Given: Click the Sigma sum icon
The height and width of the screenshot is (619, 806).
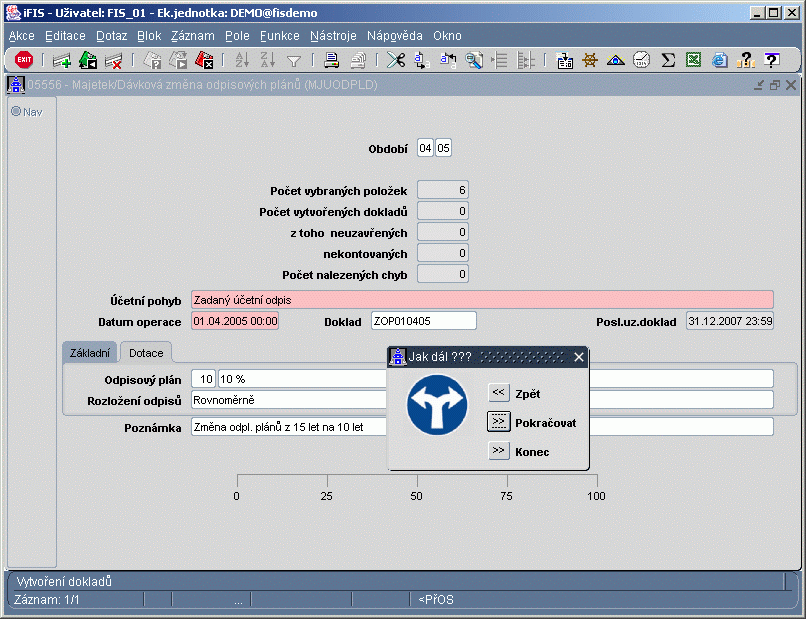Looking at the screenshot, I should (x=668, y=60).
